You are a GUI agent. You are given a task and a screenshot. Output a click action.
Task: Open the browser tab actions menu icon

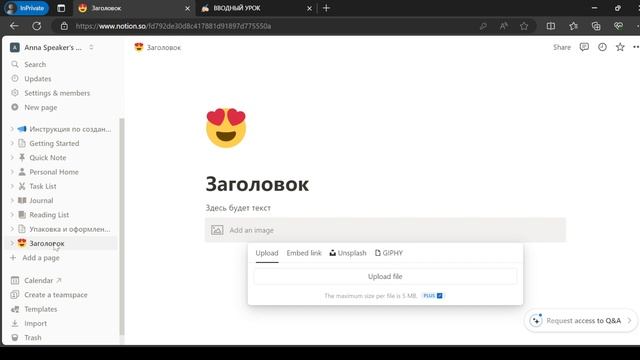61,8
